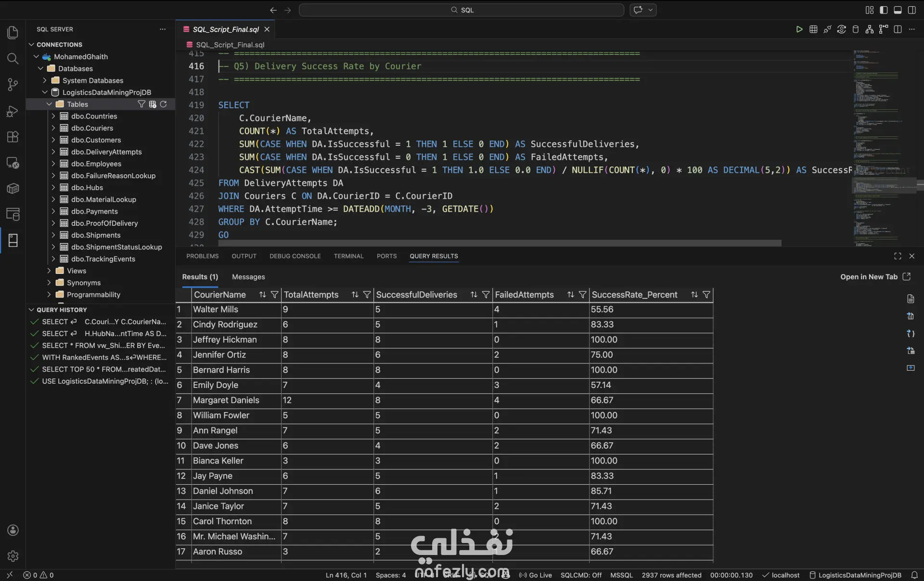The image size is (924, 581).
Task: Change language mode from MSSQL
Action: tap(621, 575)
